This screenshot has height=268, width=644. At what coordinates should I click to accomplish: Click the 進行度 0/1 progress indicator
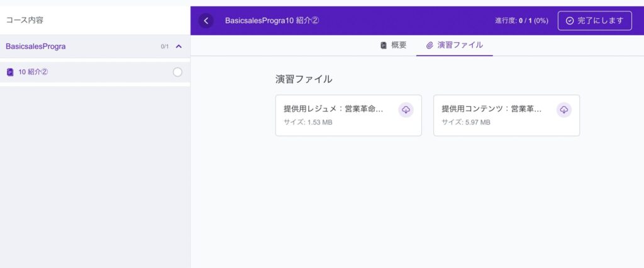point(521,21)
